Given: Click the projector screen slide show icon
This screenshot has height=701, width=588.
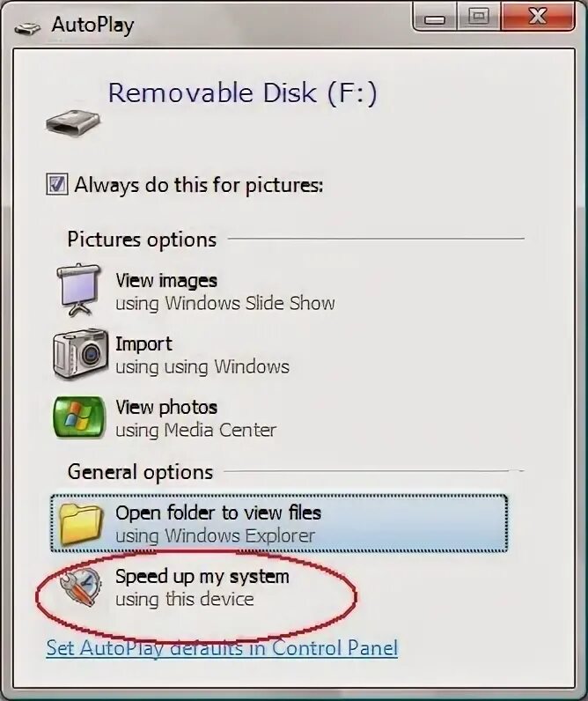Looking at the screenshot, I should click(x=78, y=290).
